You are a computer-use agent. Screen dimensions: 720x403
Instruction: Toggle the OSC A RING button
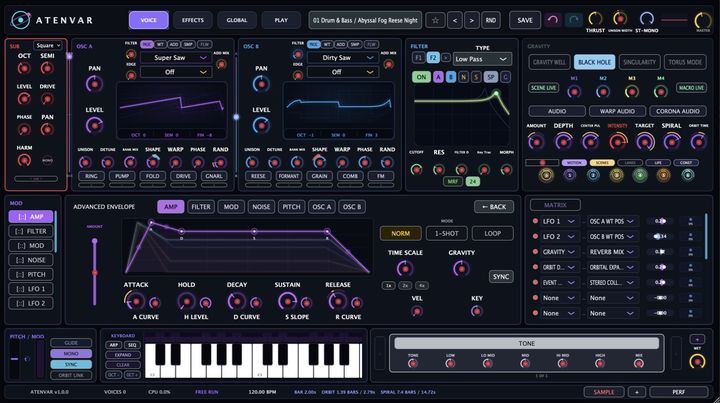[91, 176]
